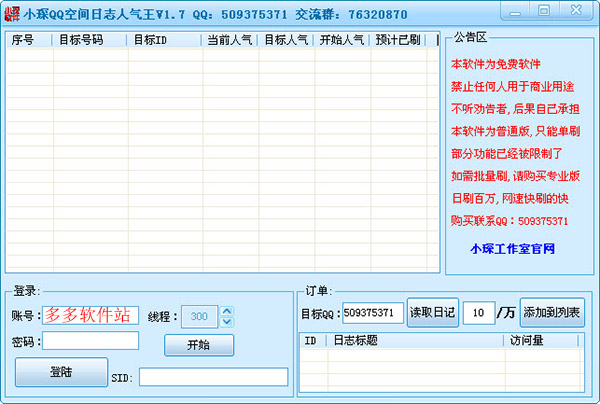Screen dimensions: 600x404
Task: Select the 当前人气 column header
Action: pos(229,41)
